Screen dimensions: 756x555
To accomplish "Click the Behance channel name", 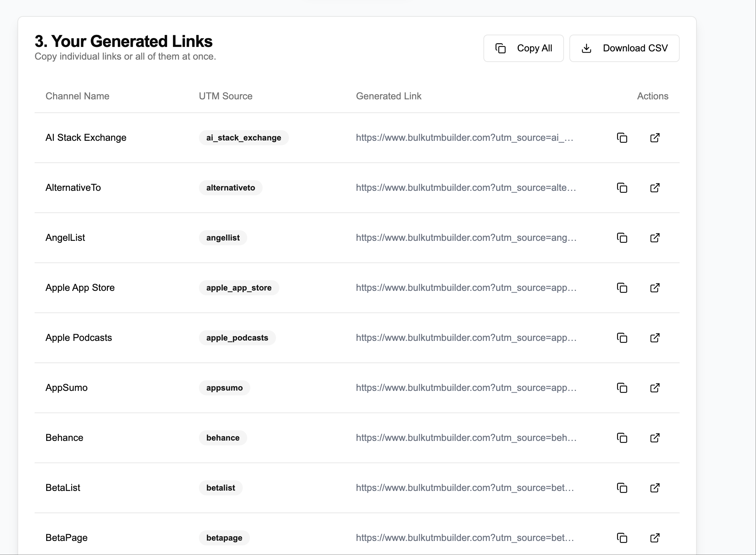I will tap(64, 438).
